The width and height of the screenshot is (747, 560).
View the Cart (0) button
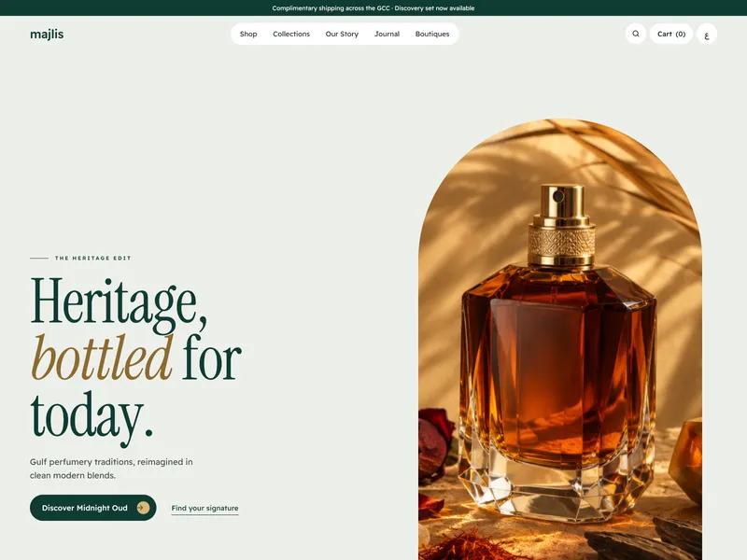[671, 34]
